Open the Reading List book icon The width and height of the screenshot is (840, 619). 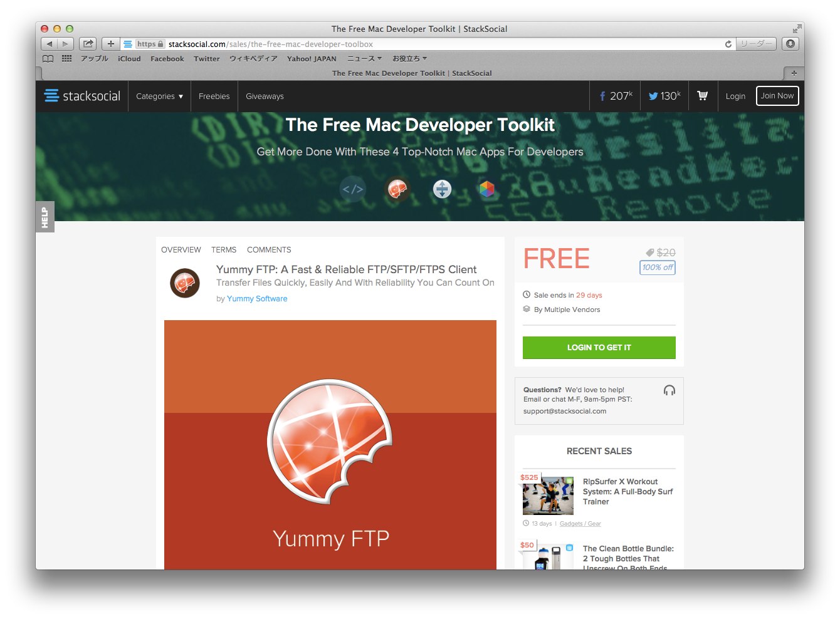click(48, 59)
